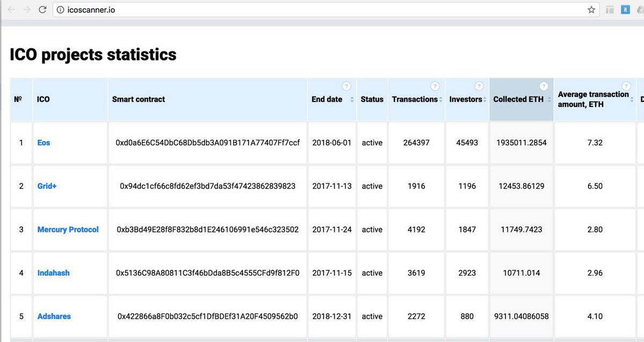Click the ICO projects statistics heading
644x342 pixels.
(x=93, y=54)
